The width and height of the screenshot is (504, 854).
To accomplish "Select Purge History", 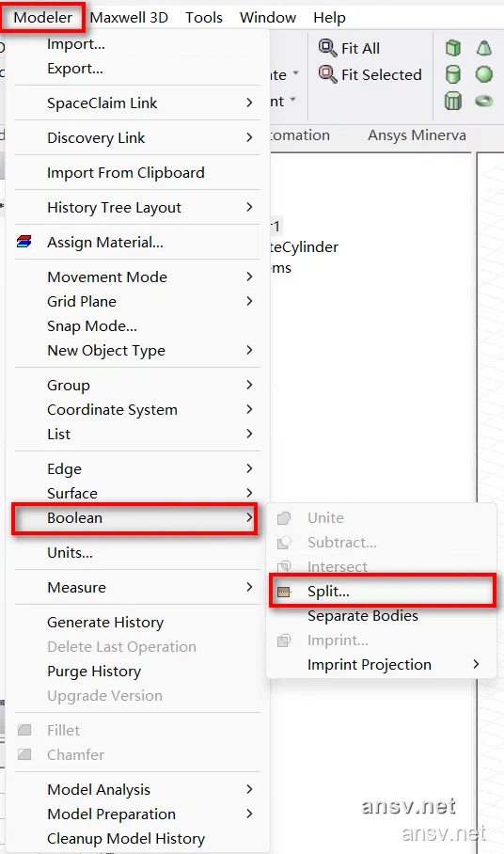I will point(94,671).
